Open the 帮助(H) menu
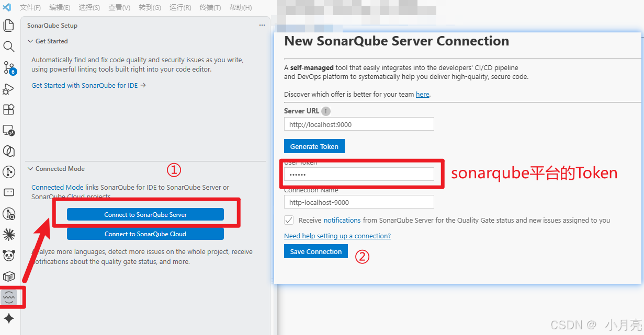The image size is (644, 335). click(241, 8)
